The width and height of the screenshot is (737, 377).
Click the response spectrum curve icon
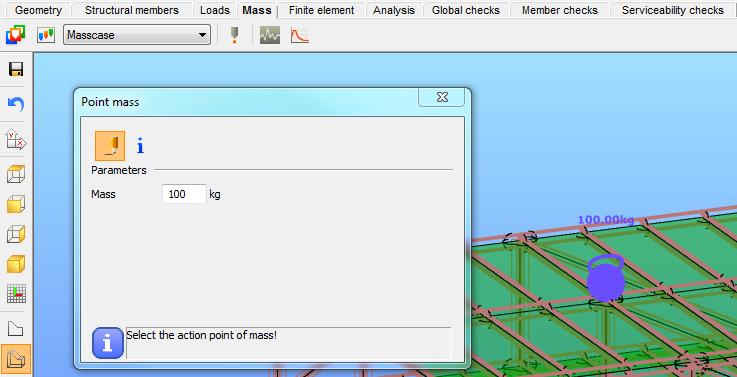[299, 35]
